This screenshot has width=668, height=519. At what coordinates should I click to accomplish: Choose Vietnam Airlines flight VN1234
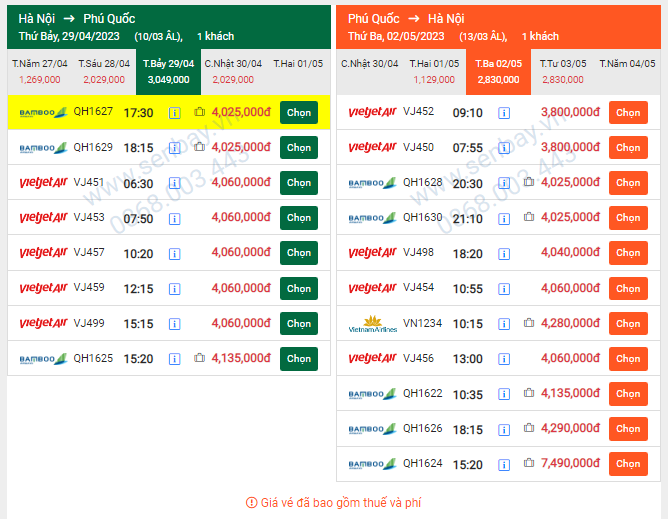tap(628, 323)
